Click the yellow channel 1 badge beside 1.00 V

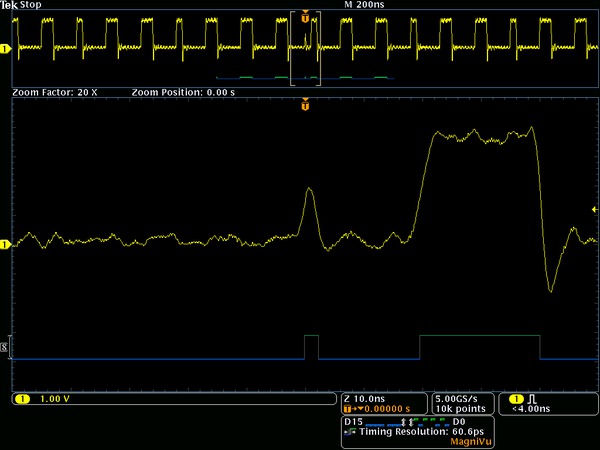coord(22,399)
